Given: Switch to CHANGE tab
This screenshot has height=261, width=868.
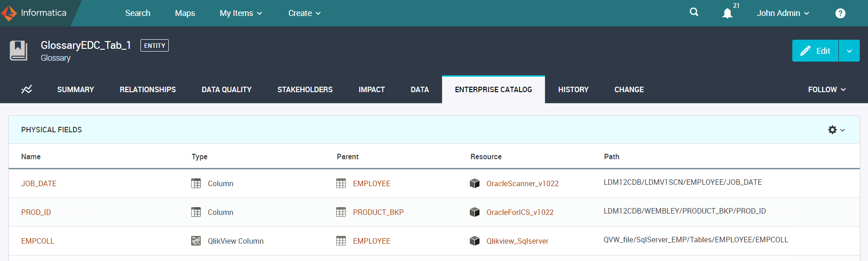Looking at the screenshot, I should tap(629, 89).
